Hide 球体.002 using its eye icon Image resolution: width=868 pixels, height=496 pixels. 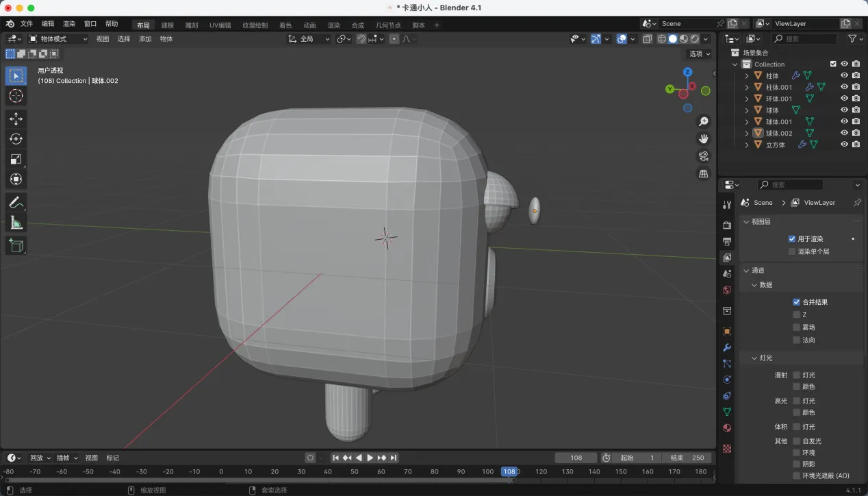(844, 133)
